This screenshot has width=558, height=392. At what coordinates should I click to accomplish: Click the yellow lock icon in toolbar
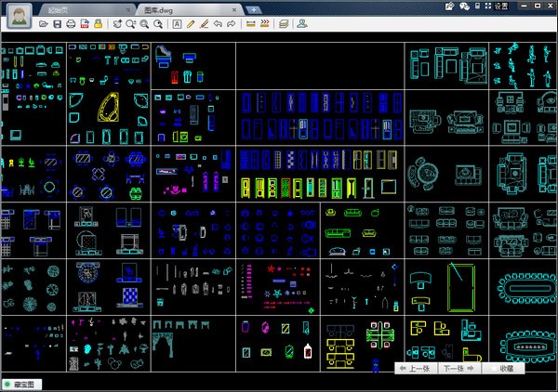[99, 24]
